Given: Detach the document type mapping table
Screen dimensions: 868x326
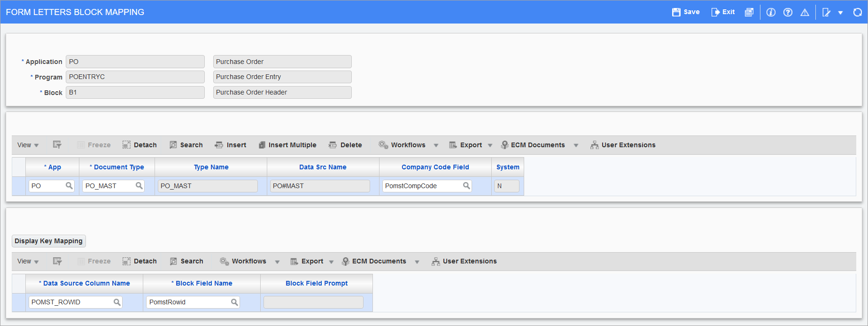Looking at the screenshot, I should tap(139, 145).
